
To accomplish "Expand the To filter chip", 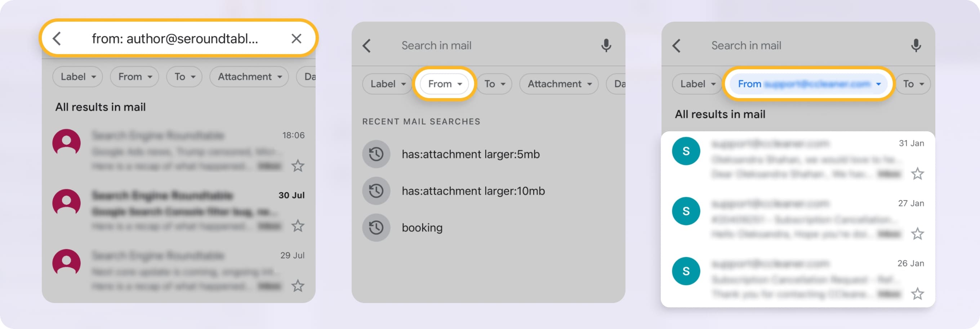I will (494, 84).
